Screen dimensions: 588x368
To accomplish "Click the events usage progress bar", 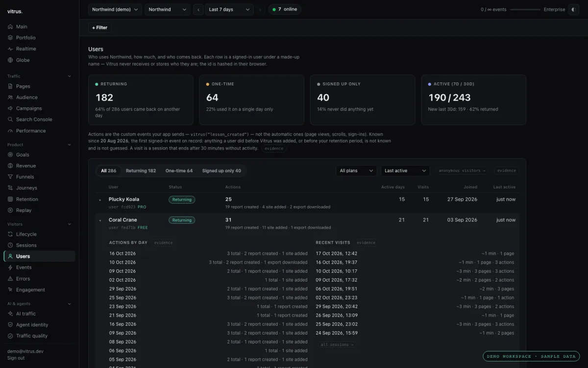I will 525,9.
